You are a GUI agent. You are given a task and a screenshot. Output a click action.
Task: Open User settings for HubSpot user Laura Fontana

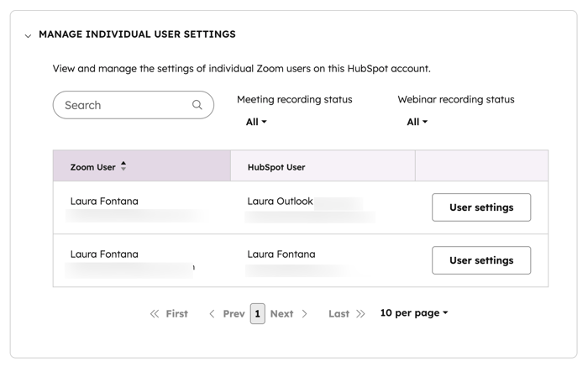coord(481,260)
